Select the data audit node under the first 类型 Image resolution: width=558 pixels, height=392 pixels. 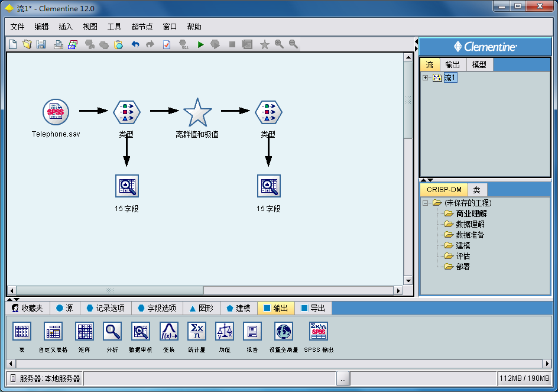pos(127,186)
